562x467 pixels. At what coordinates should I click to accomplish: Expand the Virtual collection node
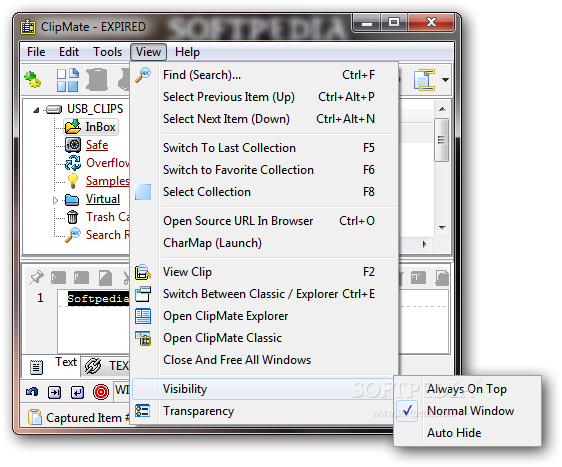pos(55,200)
